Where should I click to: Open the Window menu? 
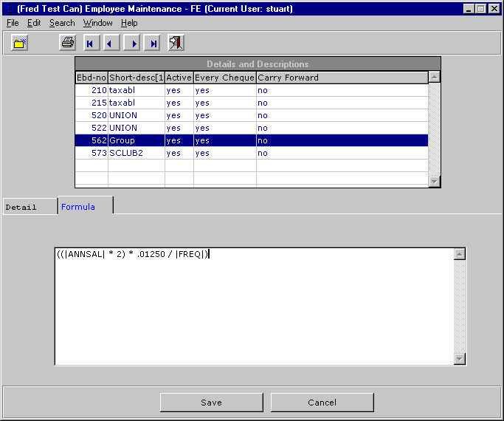pyautogui.click(x=97, y=23)
